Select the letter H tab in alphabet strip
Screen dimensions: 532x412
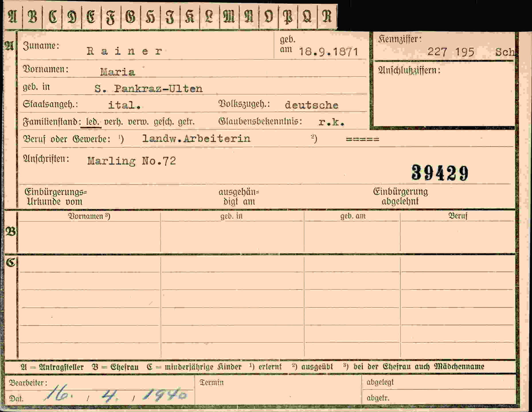click(150, 17)
